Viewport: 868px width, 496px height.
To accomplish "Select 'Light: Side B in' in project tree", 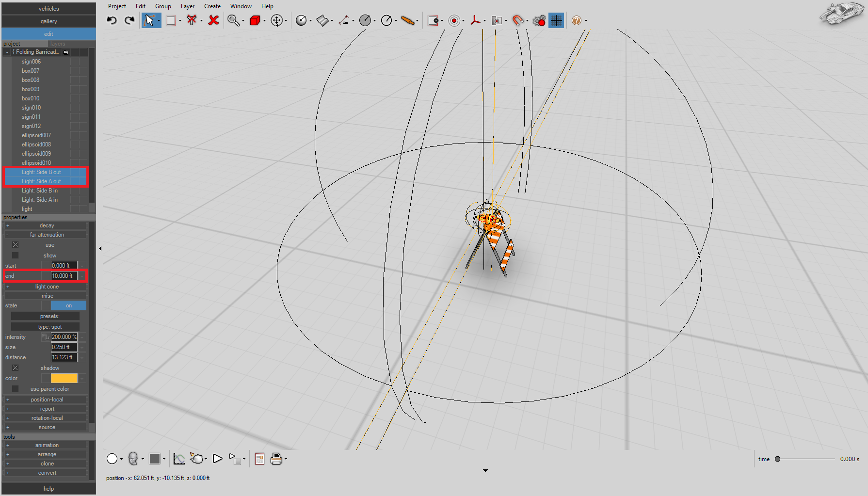I will (40, 191).
